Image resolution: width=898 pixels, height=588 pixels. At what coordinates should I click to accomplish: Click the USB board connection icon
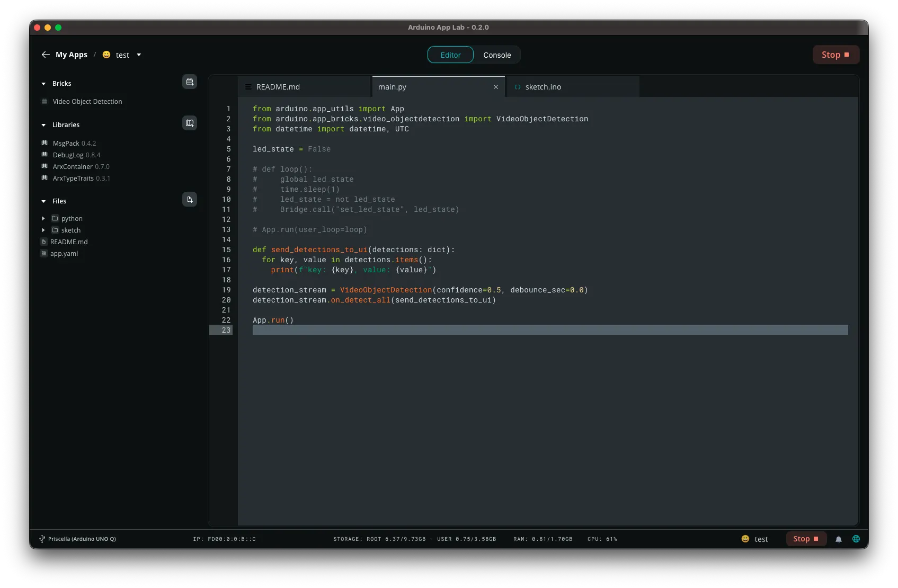(x=42, y=539)
